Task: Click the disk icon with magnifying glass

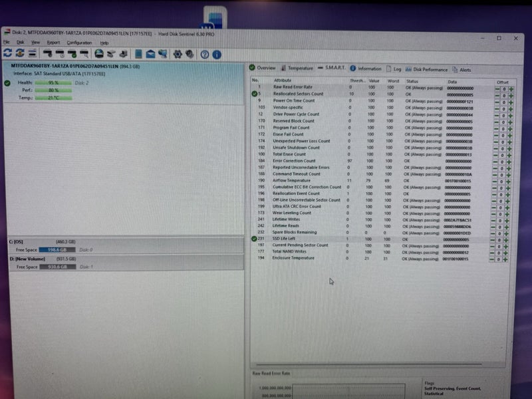Action: pos(84,54)
